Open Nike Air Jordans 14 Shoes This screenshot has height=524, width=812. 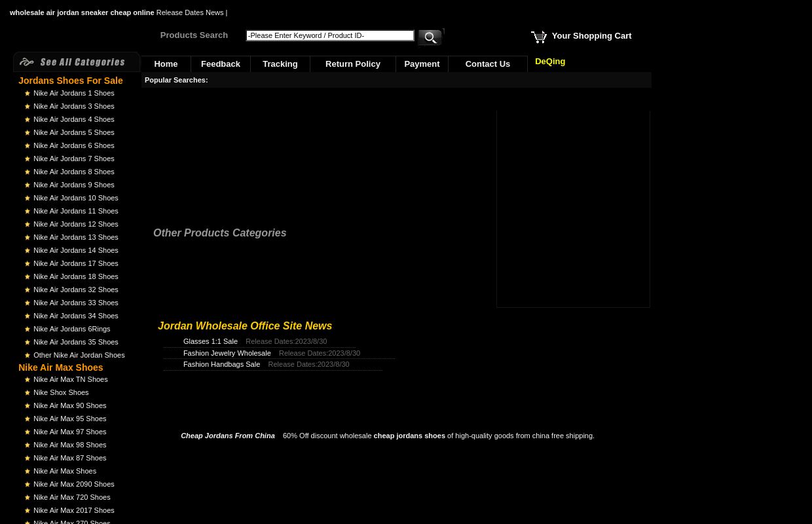[76, 250]
